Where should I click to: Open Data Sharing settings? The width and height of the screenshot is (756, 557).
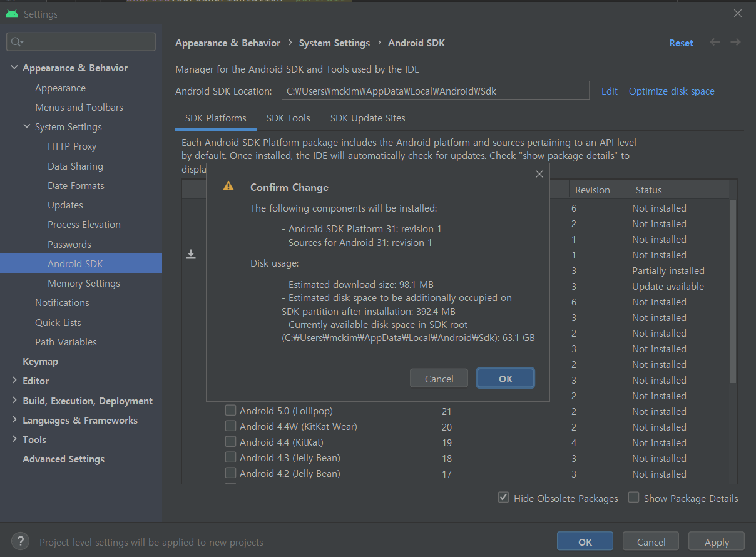[75, 166]
